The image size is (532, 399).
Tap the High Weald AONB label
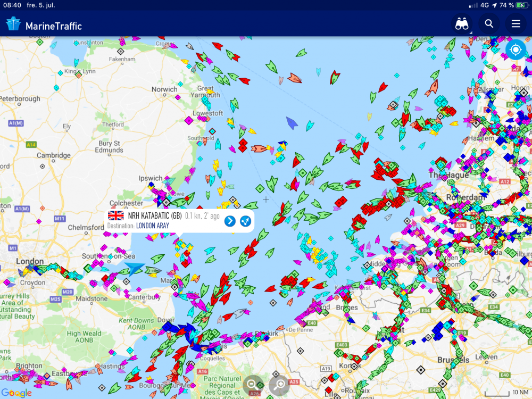84,337
